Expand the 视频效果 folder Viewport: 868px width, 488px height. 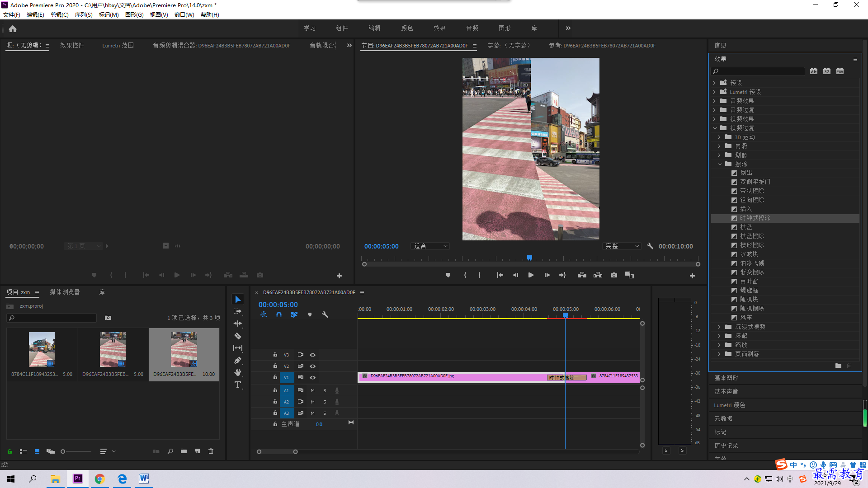714,119
